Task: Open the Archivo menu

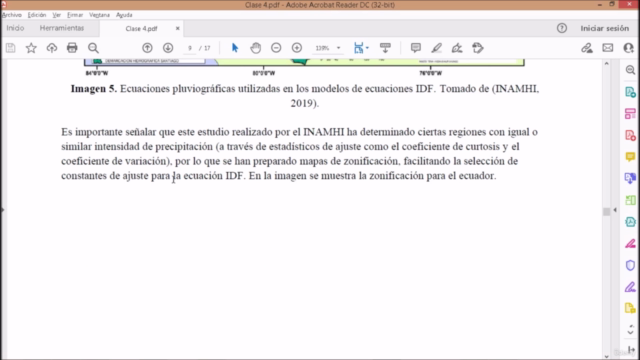Action: 11,15
